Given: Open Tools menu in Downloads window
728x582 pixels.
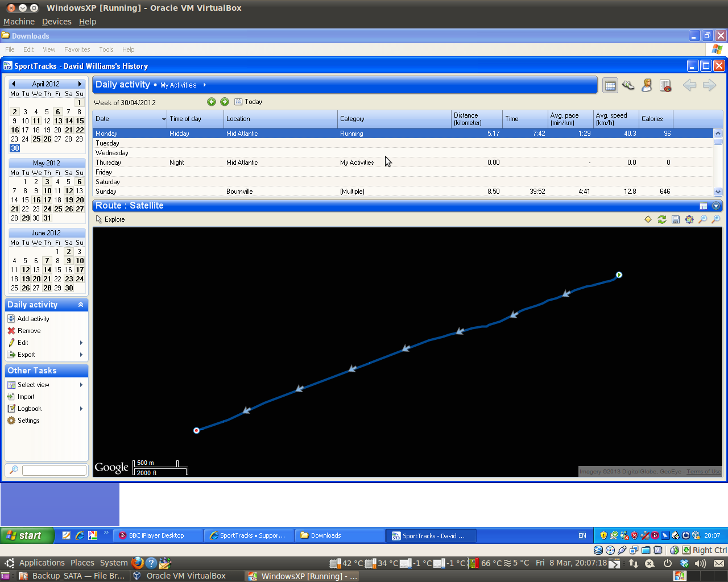Looking at the screenshot, I should (106, 49).
